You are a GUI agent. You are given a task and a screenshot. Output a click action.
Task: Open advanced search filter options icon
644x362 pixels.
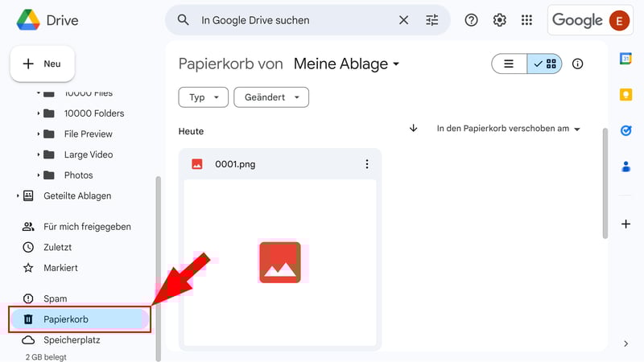[432, 20]
